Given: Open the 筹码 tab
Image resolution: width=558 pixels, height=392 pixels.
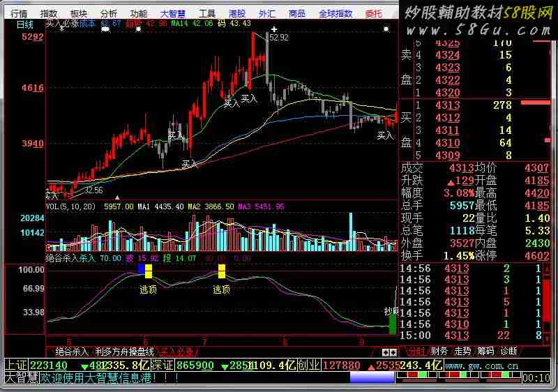Looking at the screenshot, I should tap(485, 352).
